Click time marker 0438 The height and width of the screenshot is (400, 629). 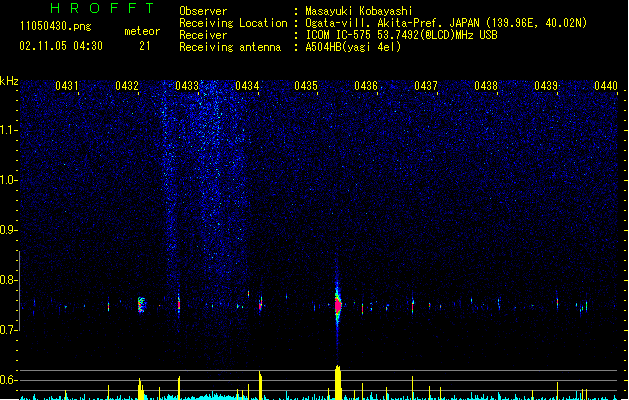tap(486, 86)
